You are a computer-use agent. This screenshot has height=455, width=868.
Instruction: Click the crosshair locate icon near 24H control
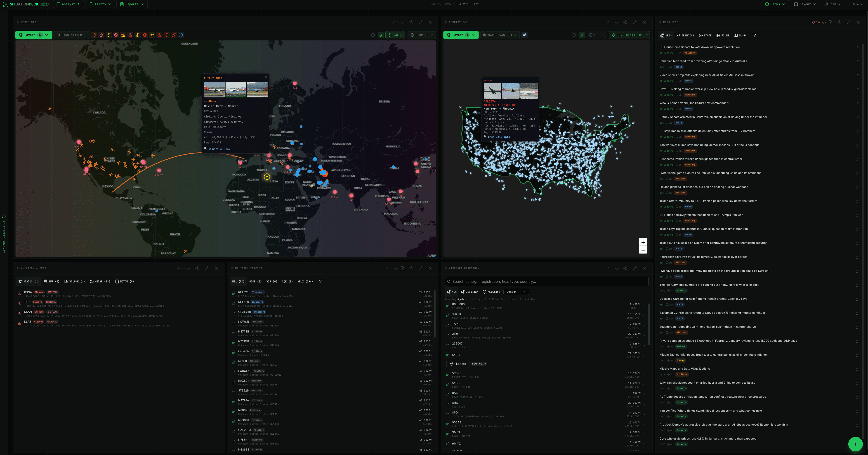[x=373, y=35]
